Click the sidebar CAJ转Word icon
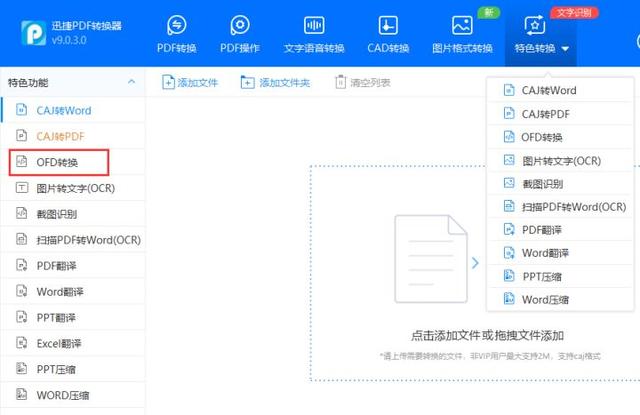The width and height of the screenshot is (640, 415). 21,110
